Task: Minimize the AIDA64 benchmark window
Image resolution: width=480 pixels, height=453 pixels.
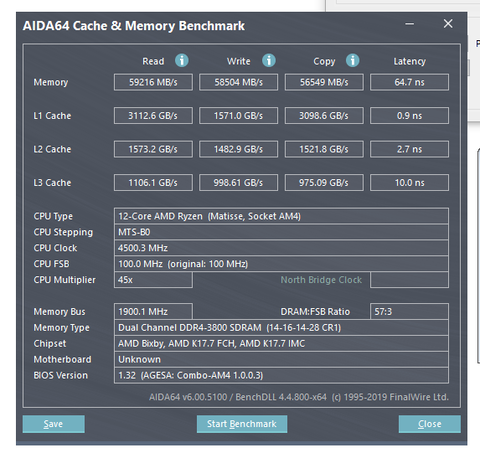Action: (x=410, y=24)
